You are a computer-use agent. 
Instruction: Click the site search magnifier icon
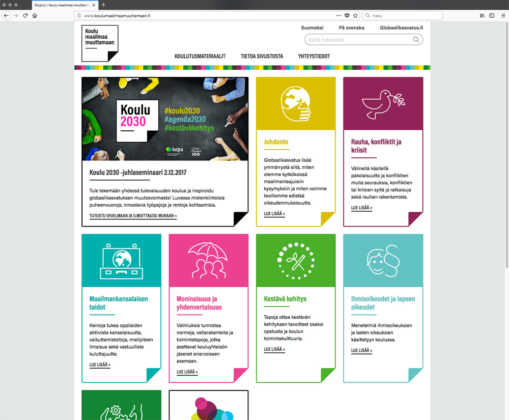416,40
